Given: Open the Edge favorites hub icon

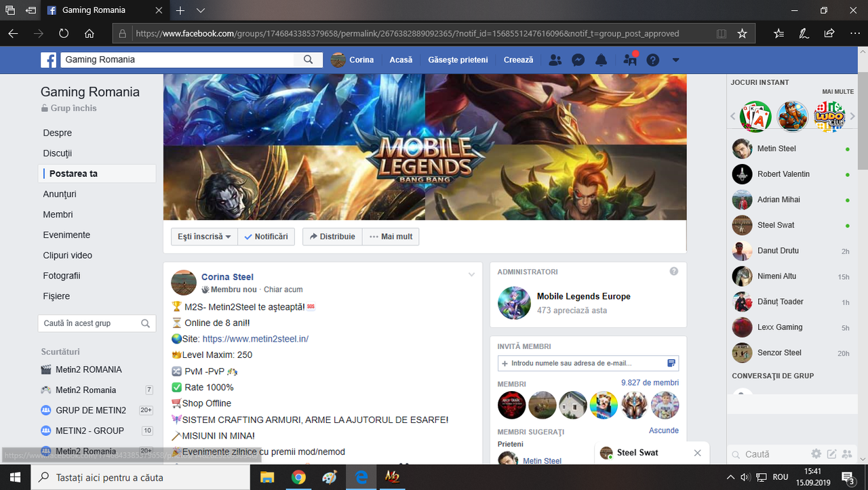Looking at the screenshot, I should (x=778, y=33).
